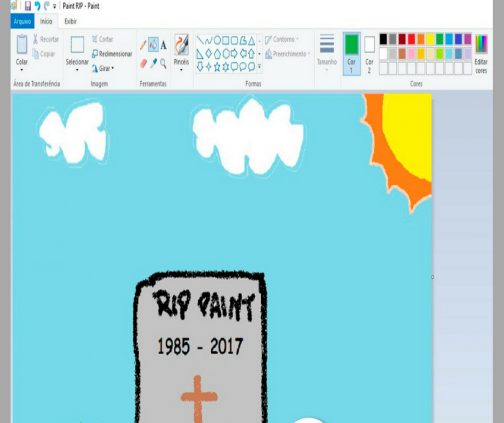This screenshot has width=504, height=423.
Task: Expand the Colar dropdown arrow
Action: pyautogui.click(x=22, y=70)
